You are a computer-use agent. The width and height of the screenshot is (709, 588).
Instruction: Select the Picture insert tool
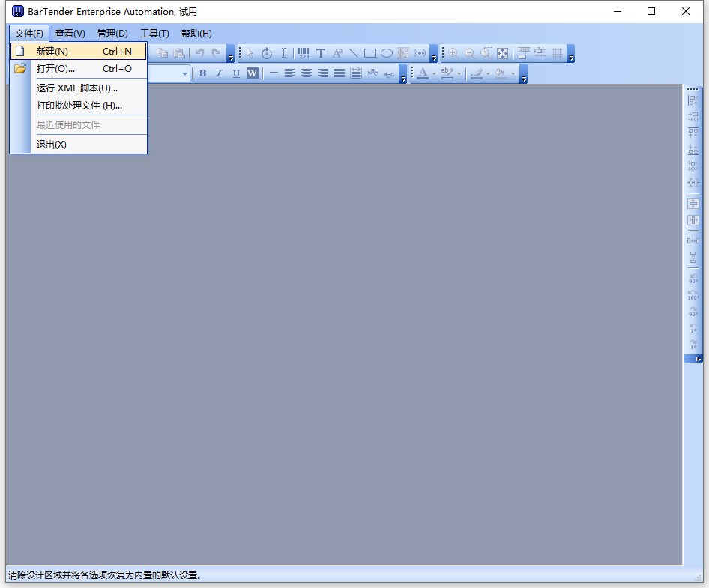coord(403,53)
